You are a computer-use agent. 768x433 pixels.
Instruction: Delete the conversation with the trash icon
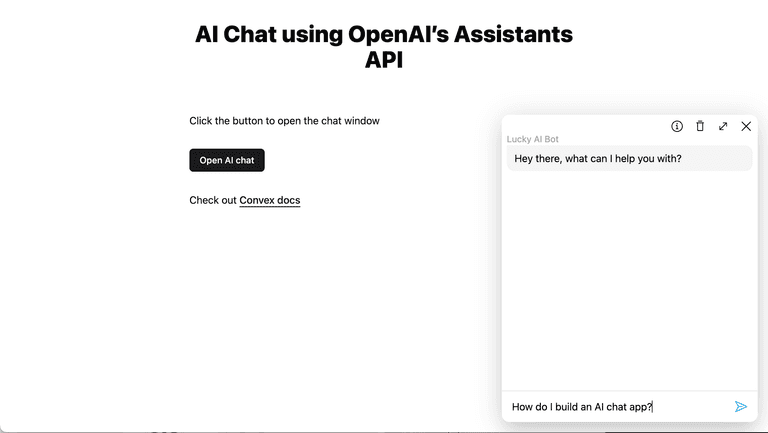700,126
